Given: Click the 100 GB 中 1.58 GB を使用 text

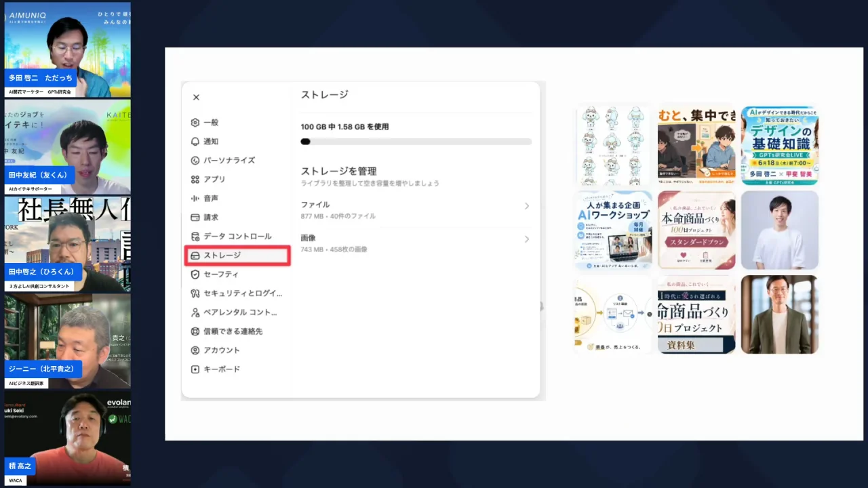Looking at the screenshot, I should pos(344,127).
